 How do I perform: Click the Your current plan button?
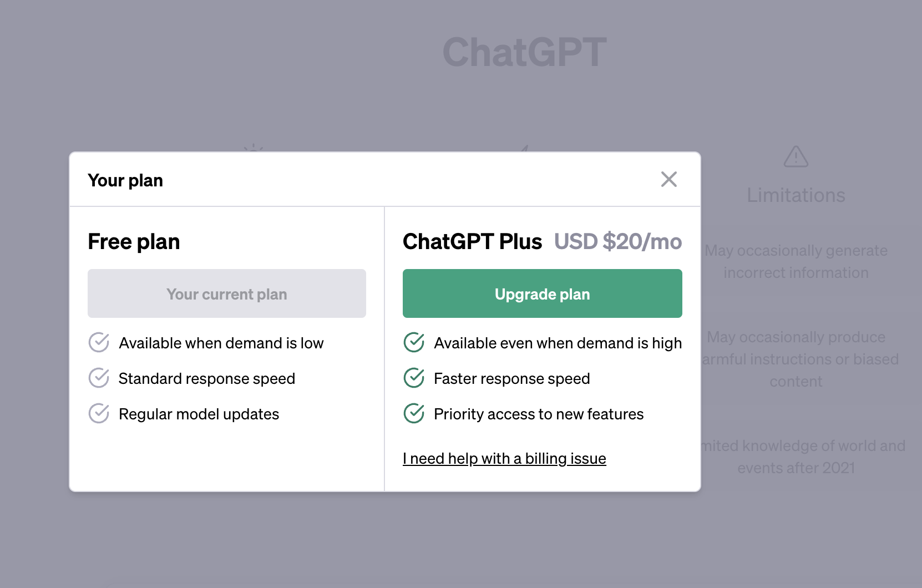click(x=227, y=293)
